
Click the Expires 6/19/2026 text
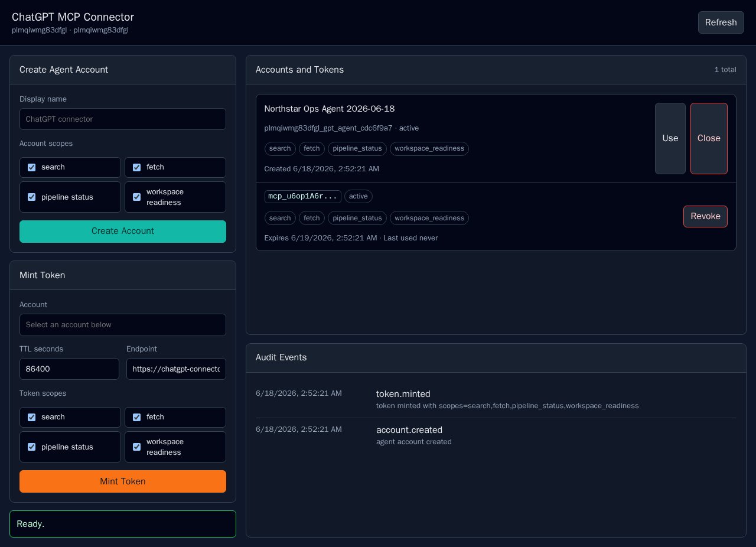click(321, 238)
